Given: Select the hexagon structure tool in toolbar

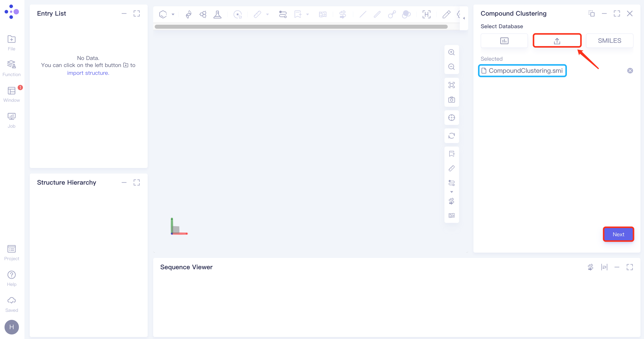Looking at the screenshot, I should pyautogui.click(x=163, y=14).
